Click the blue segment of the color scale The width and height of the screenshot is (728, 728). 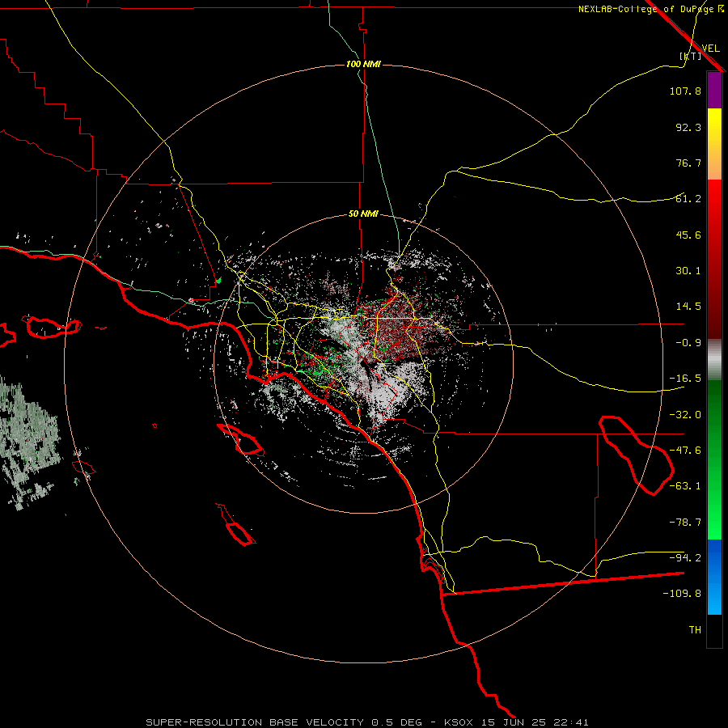[714, 577]
